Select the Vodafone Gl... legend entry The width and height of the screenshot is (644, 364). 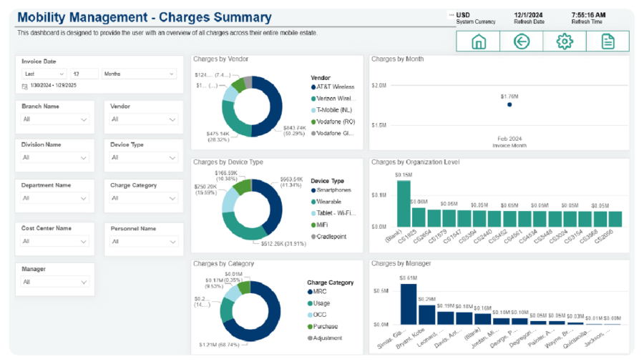(333, 133)
